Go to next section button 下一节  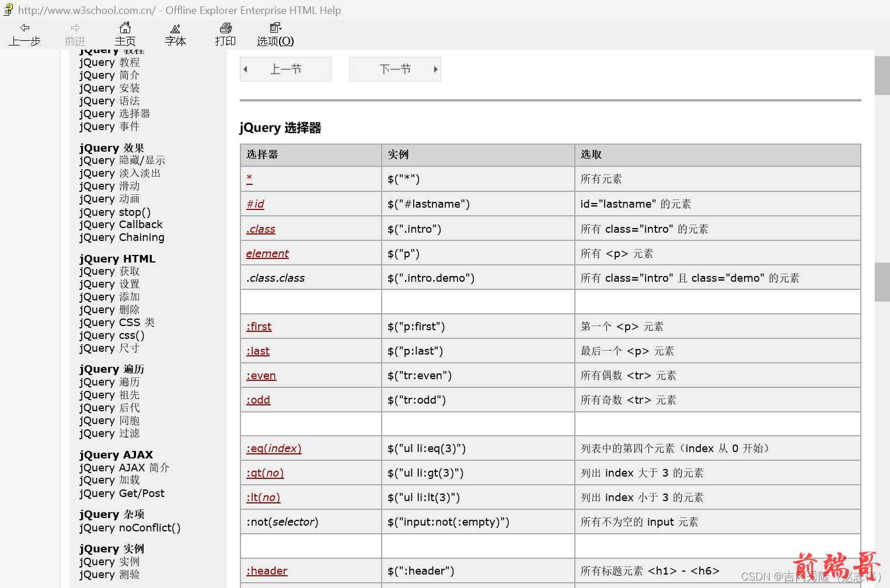(395, 69)
